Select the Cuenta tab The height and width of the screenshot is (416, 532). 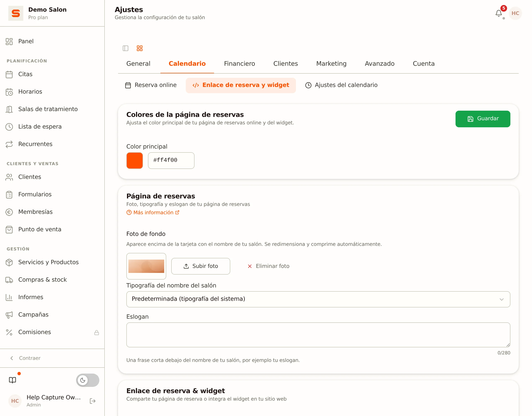tap(424, 64)
